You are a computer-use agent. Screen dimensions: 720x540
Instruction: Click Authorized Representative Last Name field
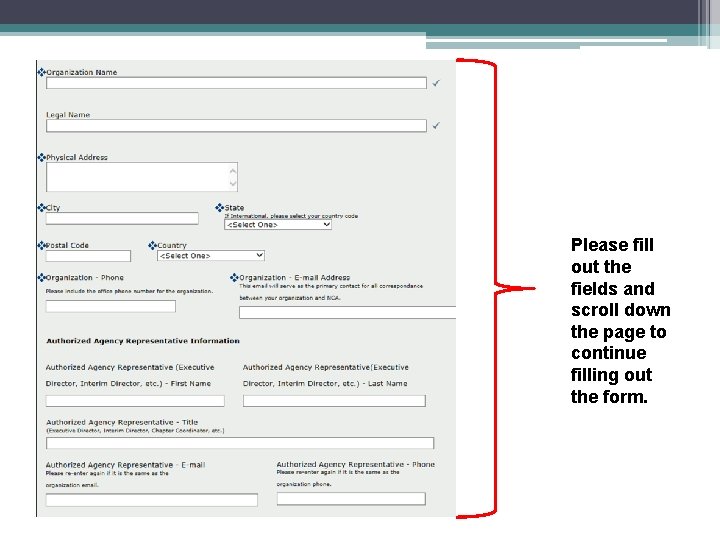click(x=334, y=401)
